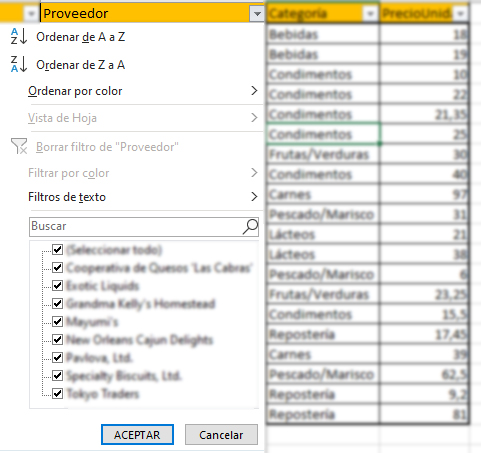The image size is (481, 453).
Task: Uncheck the Pavlova, Ltd. checkbox
Action: [x=58, y=357]
